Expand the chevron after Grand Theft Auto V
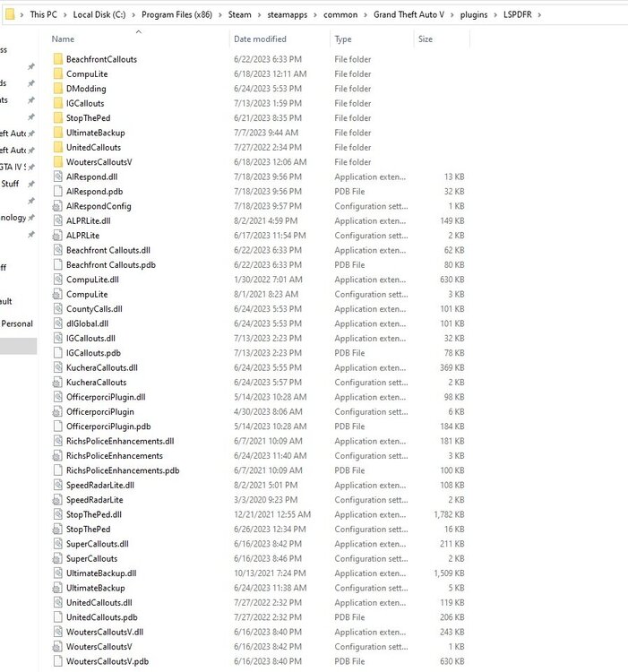This screenshot has width=628, height=672. point(452,15)
